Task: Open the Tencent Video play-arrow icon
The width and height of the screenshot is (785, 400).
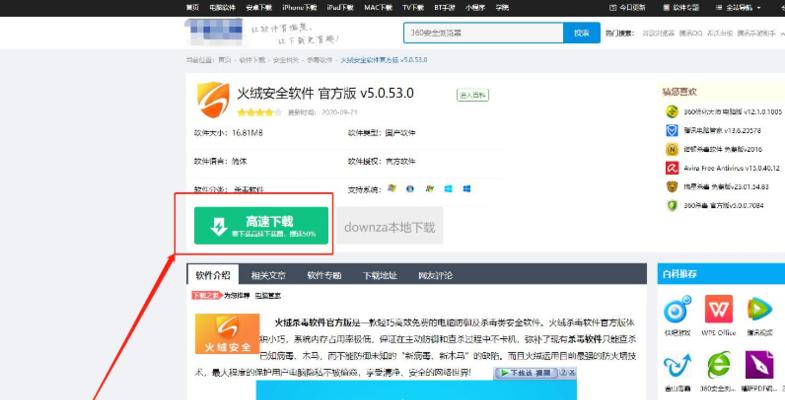Action: tap(759, 309)
